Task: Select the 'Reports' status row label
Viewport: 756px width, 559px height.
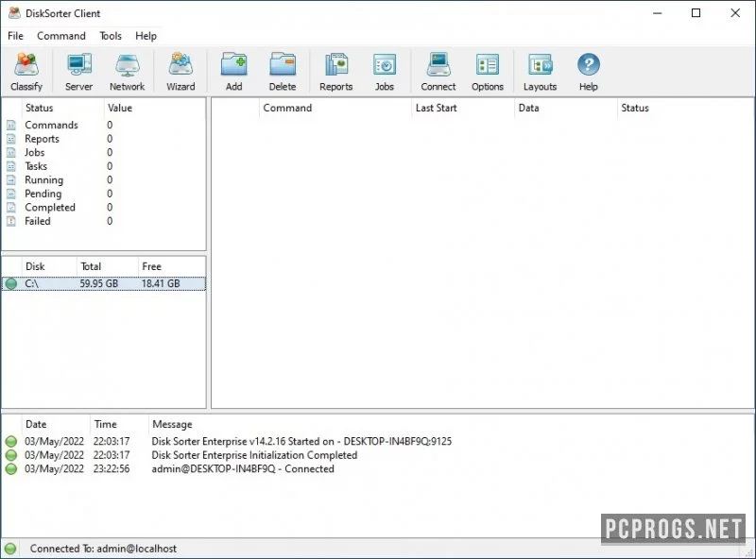Action: pos(42,139)
